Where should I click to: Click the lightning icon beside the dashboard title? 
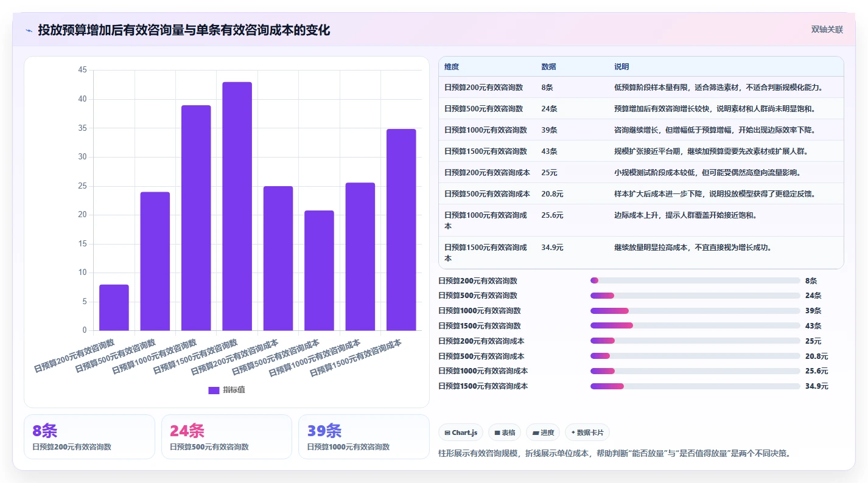pyautogui.click(x=29, y=30)
